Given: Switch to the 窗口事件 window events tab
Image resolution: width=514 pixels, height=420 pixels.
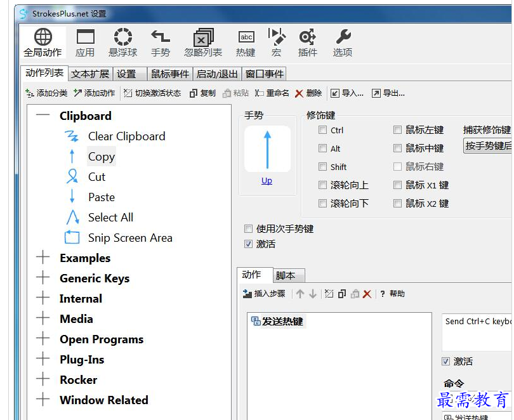Looking at the screenshot, I should pyautogui.click(x=265, y=74).
